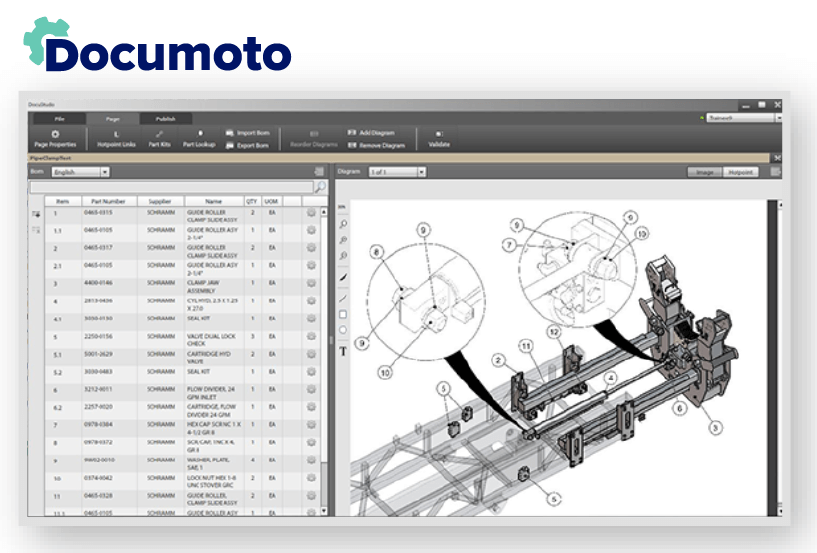Click gear icon for LOCK NUT HEX row
This screenshot has width=817, height=553.
click(x=311, y=478)
